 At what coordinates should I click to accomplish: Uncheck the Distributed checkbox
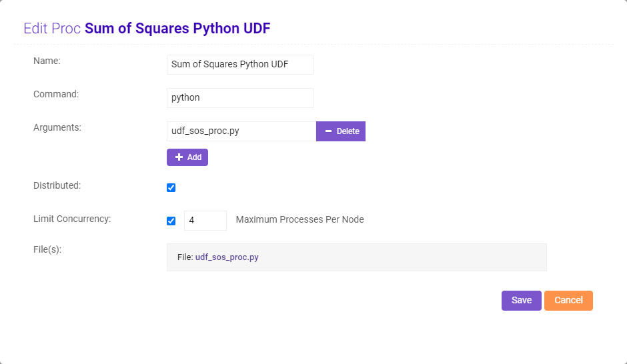pos(171,187)
